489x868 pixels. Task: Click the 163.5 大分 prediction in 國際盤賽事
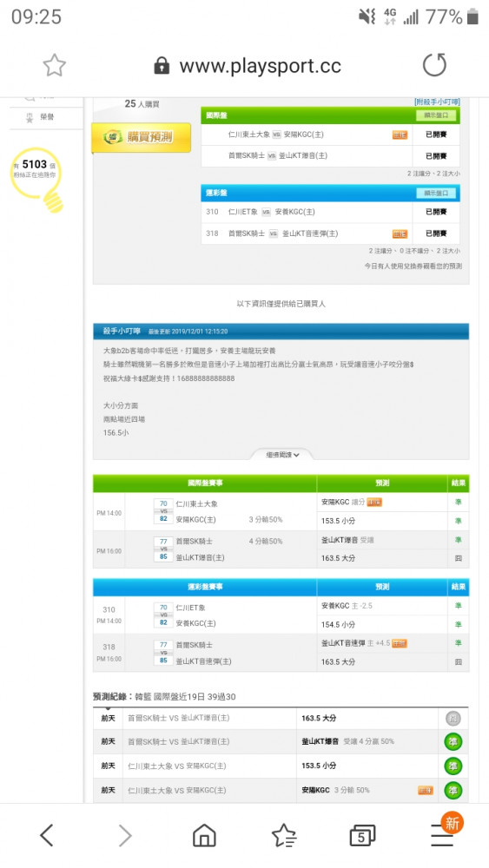pos(339,558)
